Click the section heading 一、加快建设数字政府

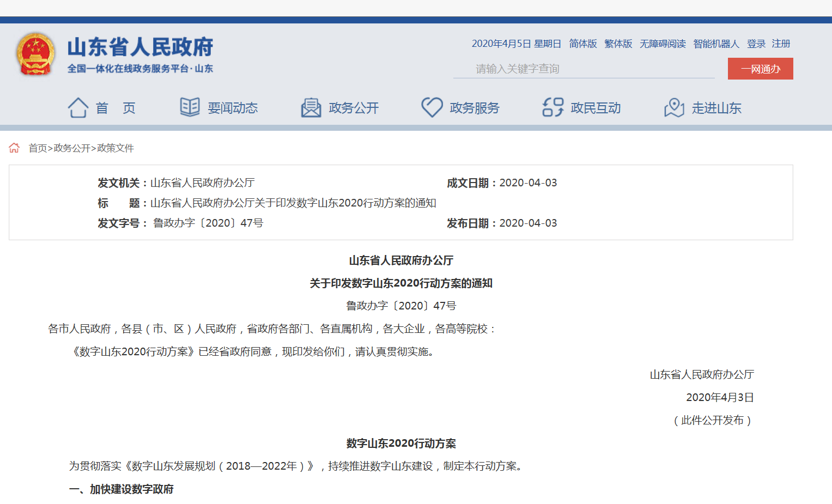click(x=121, y=489)
